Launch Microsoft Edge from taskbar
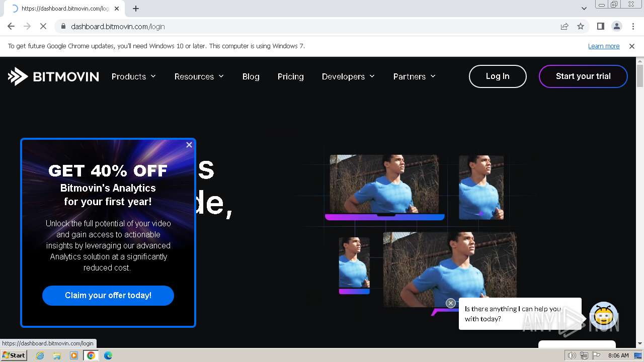 point(108,355)
